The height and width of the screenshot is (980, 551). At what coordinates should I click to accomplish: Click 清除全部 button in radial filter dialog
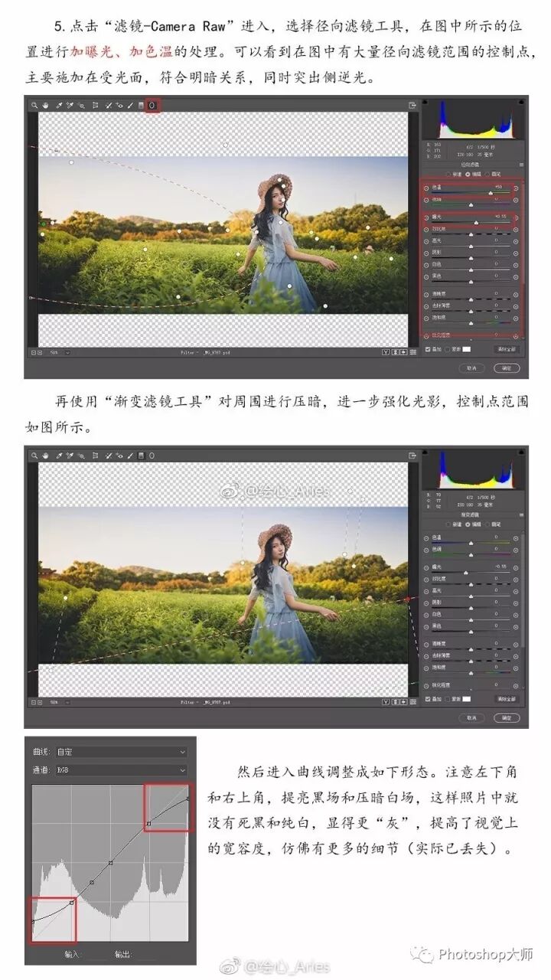(x=507, y=349)
